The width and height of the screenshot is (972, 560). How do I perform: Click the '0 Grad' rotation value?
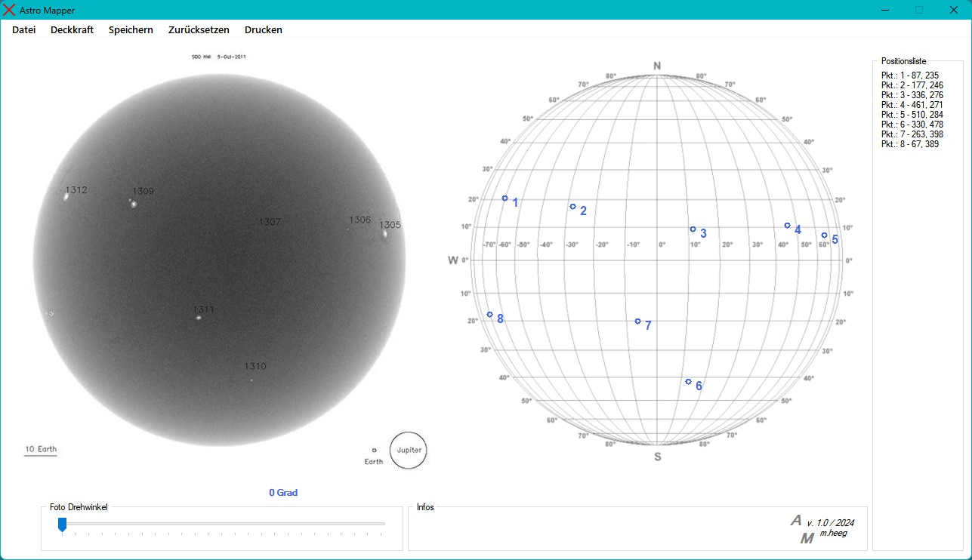(283, 493)
